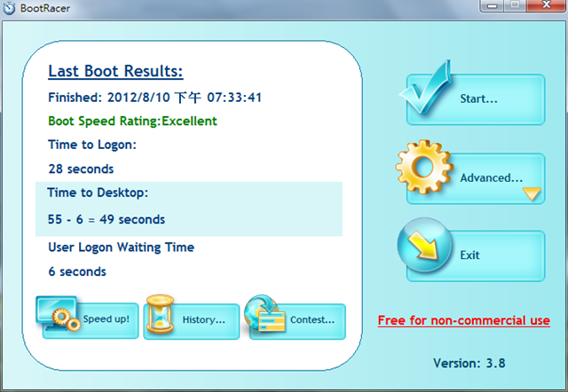The width and height of the screenshot is (568, 392).
Task: Select the Speed up! button
Action: click(91, 320)
